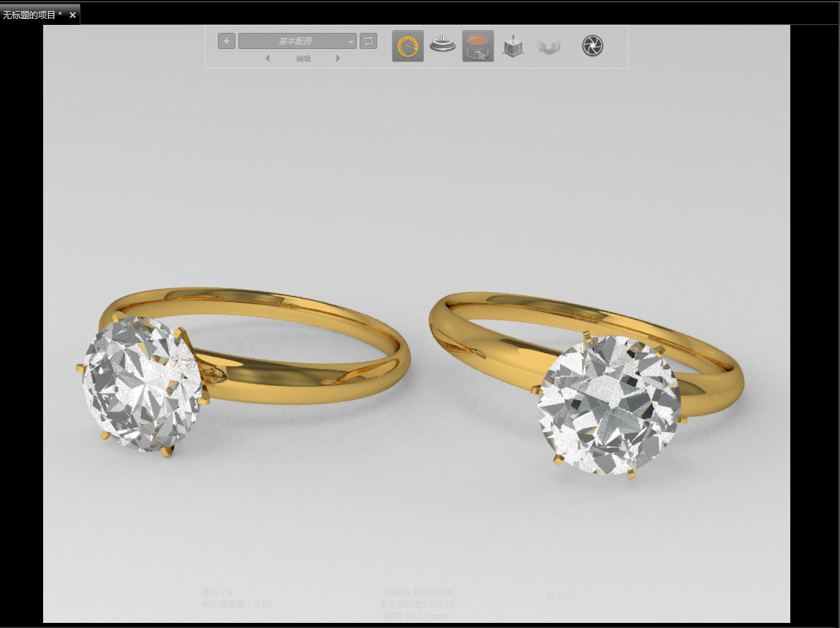Toggle the material cup selection icon
The image size is (840, 628).
tap(478, 46)
